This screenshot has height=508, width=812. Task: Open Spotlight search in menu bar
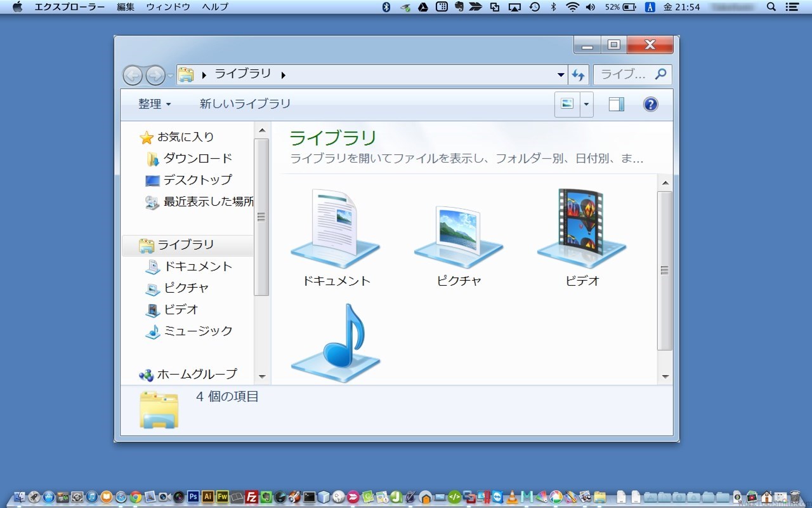click(x=771, y=7)
